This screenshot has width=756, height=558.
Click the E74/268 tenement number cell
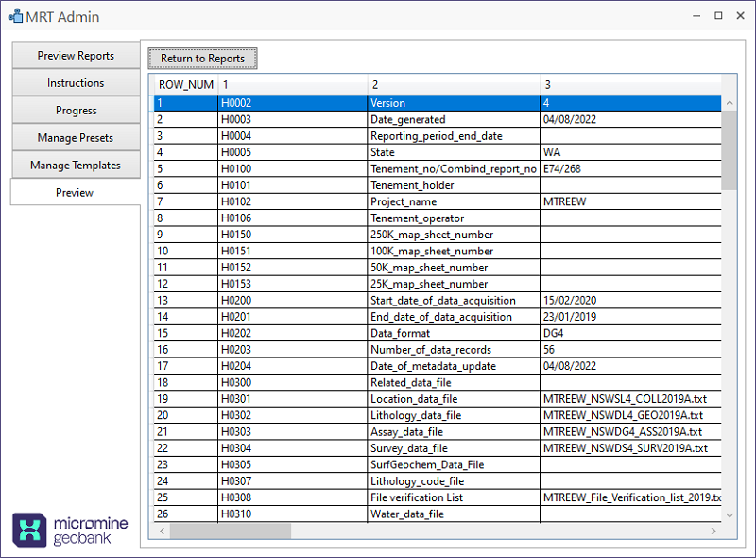[x=628, y=168]
